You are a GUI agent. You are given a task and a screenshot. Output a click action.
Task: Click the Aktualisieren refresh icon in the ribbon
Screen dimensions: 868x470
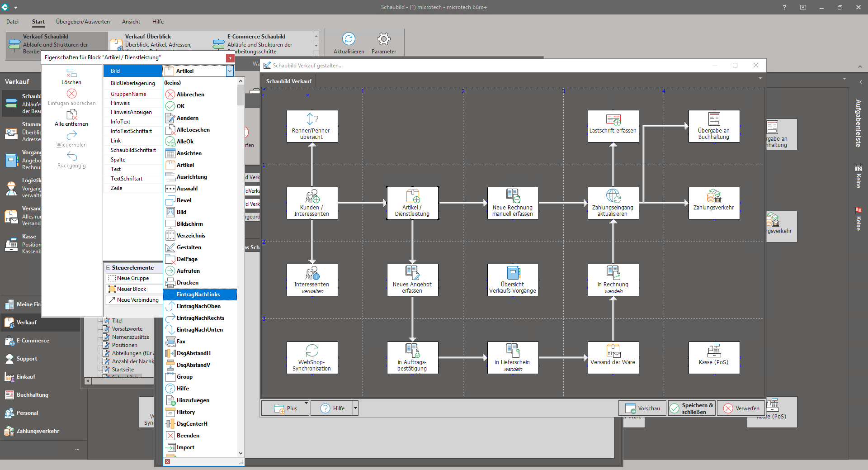point(349,39)
